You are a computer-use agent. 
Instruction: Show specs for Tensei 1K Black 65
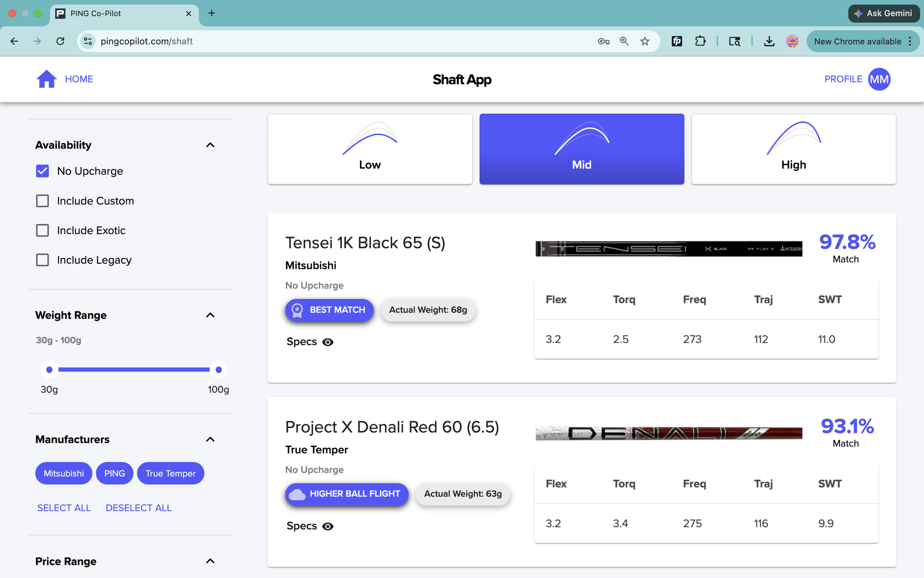coord(310,342)
